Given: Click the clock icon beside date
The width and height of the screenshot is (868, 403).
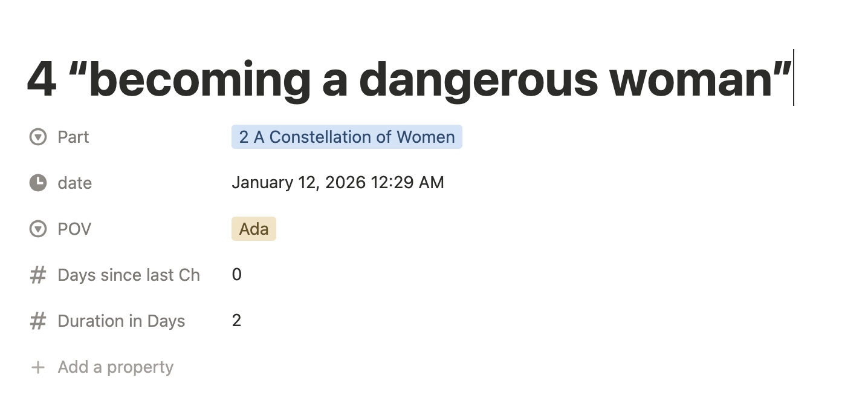Looking at the screenshot, I should (x=38, y=183).
